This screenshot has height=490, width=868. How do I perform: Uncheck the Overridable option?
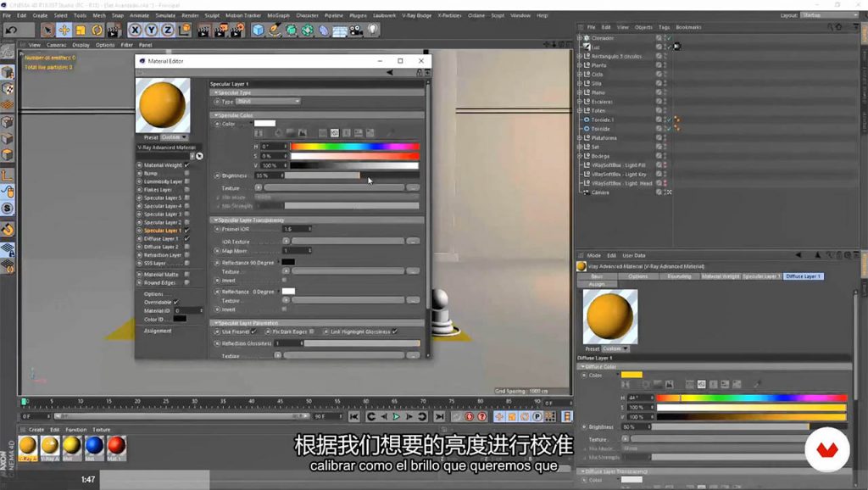click(x=175, y=302)
